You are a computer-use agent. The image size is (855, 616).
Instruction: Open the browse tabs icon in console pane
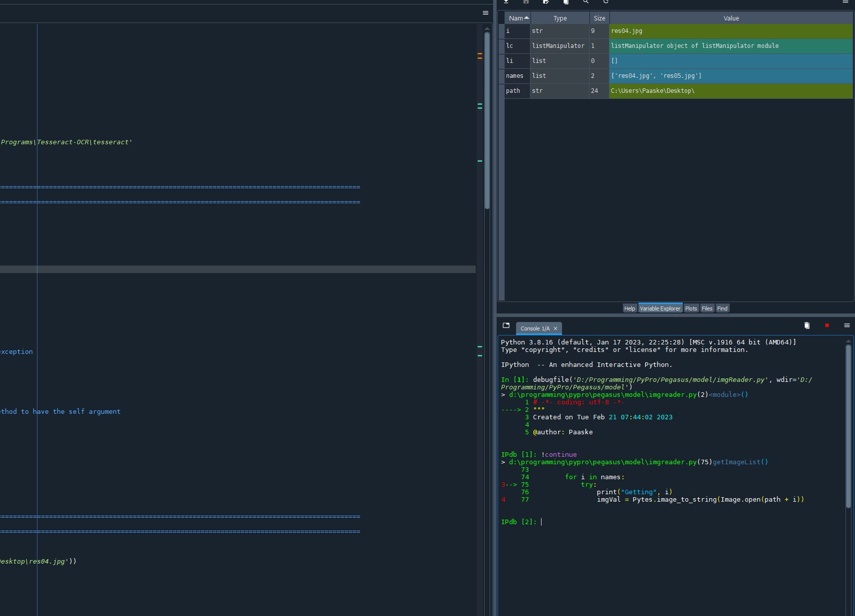click(506, 325)
